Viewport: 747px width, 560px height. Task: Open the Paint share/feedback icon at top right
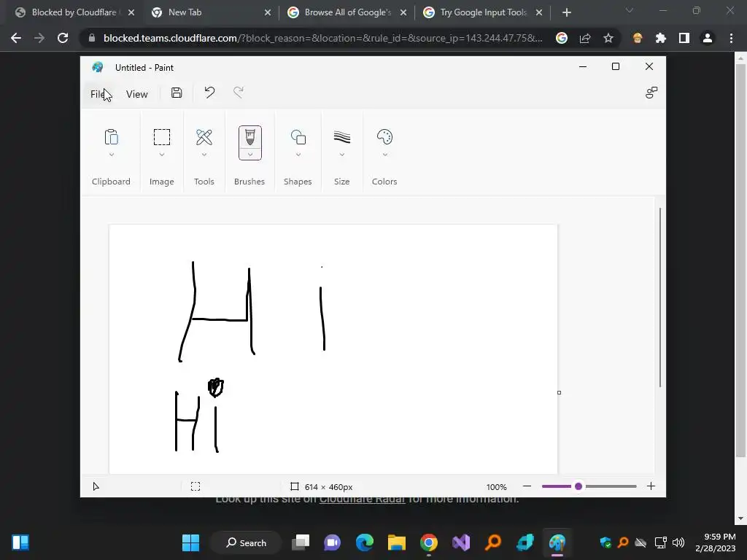click(651, 93)
